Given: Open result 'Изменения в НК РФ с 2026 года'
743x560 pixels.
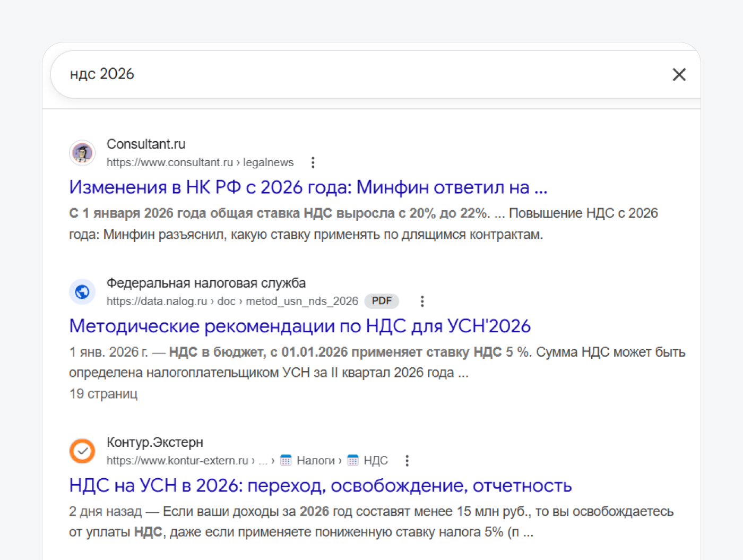Looking at the screenshot, I should point(308,187).
